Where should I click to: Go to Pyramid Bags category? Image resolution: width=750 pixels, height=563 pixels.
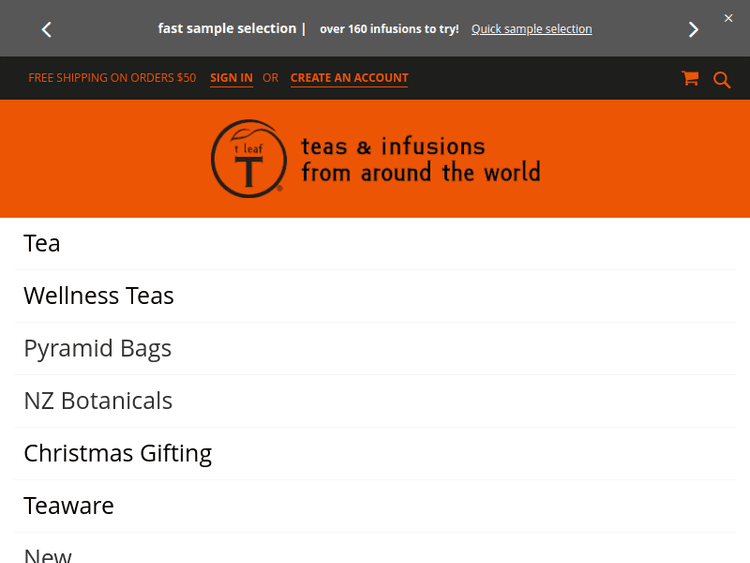tap(98, 349)
